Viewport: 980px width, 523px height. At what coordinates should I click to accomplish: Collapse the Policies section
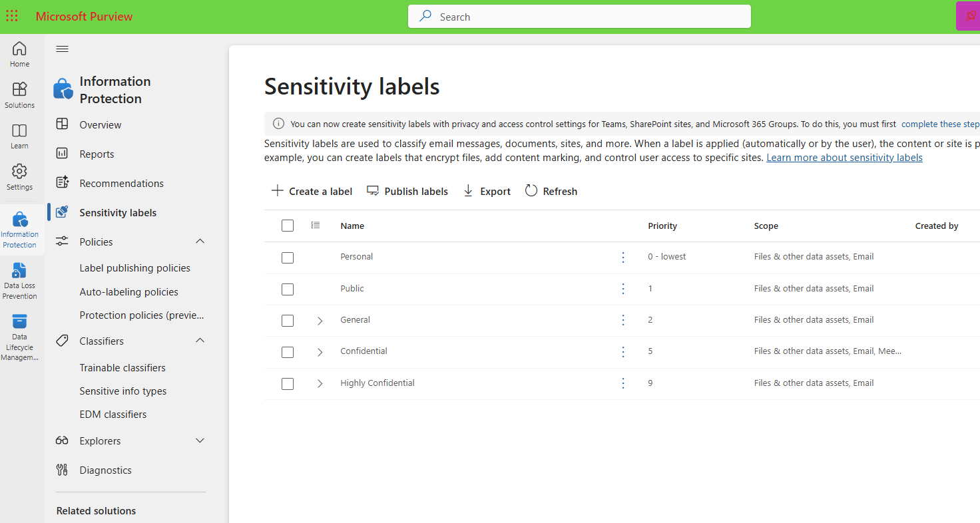click(x=200, y=241)
